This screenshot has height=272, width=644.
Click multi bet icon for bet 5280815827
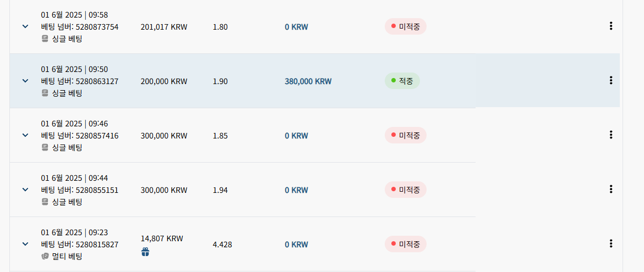(x=45, y=257)
